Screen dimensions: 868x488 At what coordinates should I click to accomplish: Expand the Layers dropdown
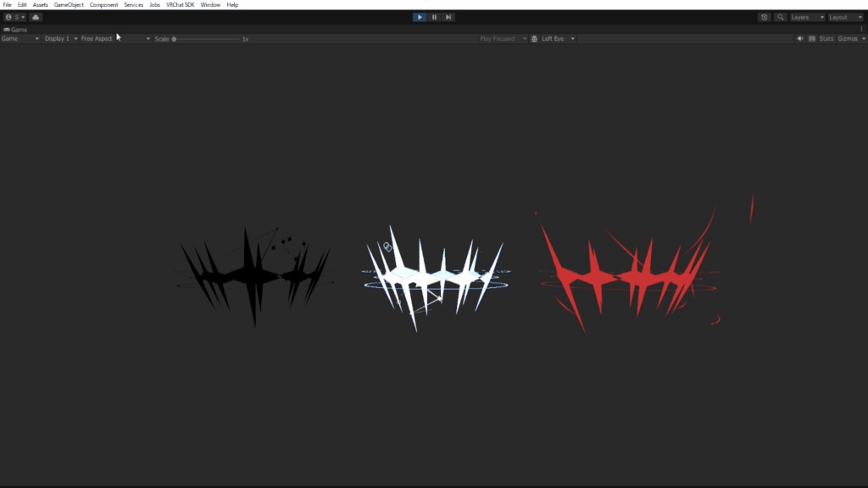807,17
